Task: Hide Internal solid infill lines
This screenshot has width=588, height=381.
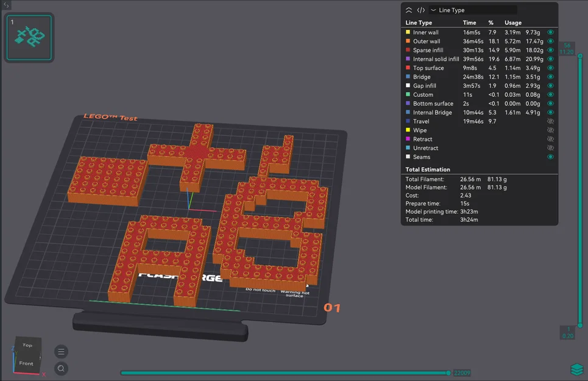Action: click(x=550, y=59)
